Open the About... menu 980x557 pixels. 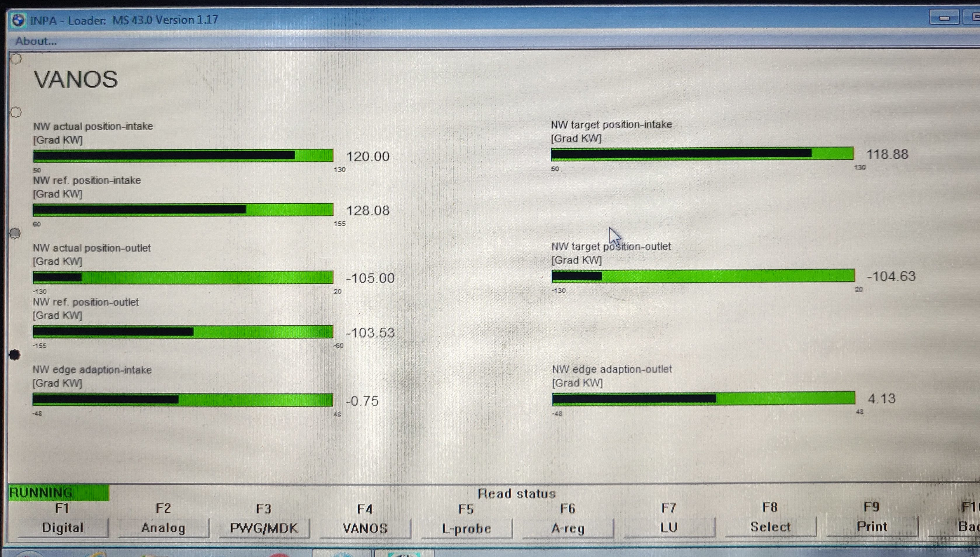pos(36,41)
